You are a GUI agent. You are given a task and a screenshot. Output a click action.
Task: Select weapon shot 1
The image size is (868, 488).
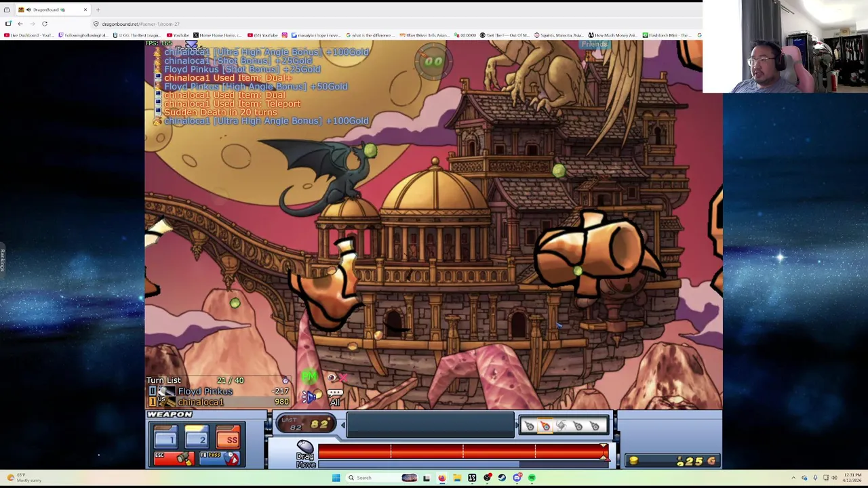[x=165, y=437]
